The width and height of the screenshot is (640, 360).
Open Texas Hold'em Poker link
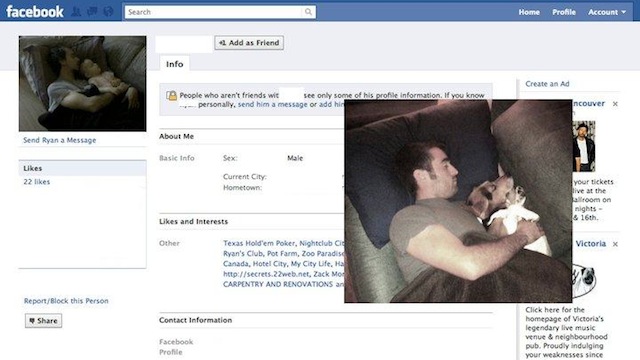coord(259,243)
